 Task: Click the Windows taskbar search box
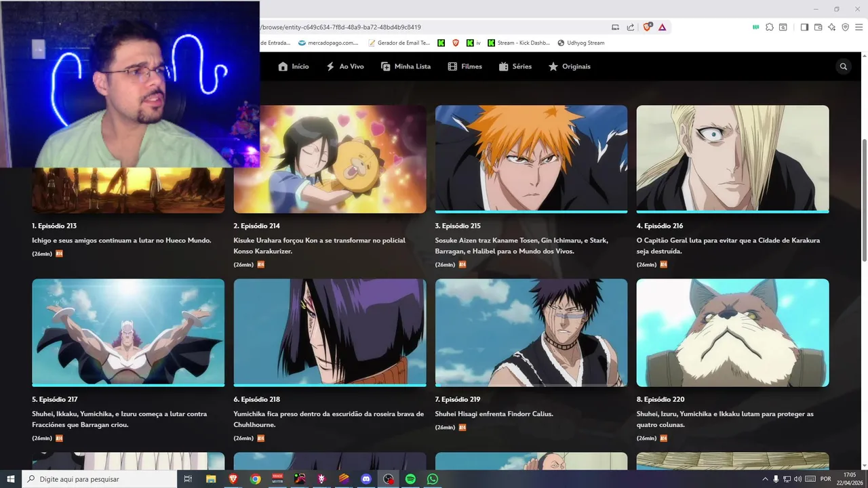pos(99,479)
